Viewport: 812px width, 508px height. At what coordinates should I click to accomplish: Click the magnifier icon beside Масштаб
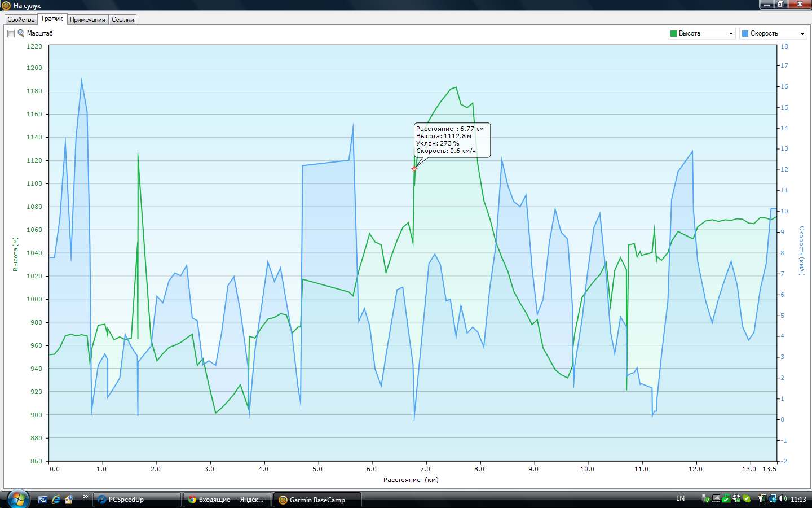21,33
